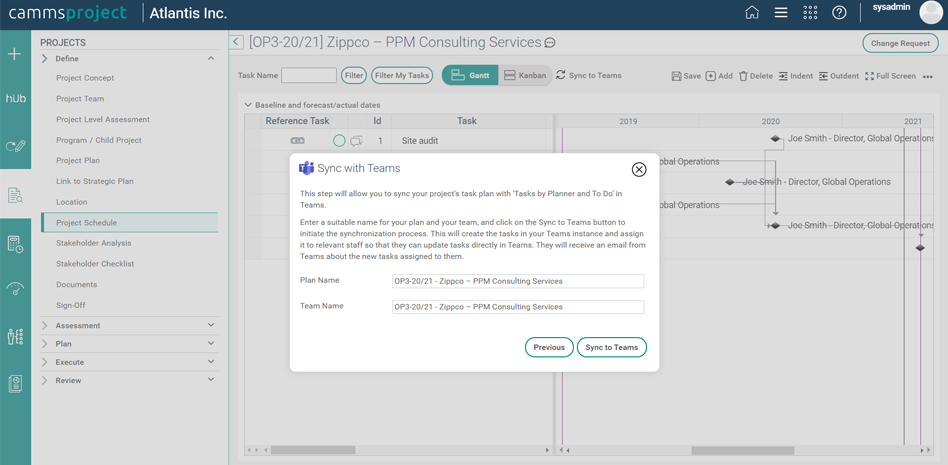Click the Task Name filter field
The height and width of the screenshot is (465, 948).
pos(309,76)
